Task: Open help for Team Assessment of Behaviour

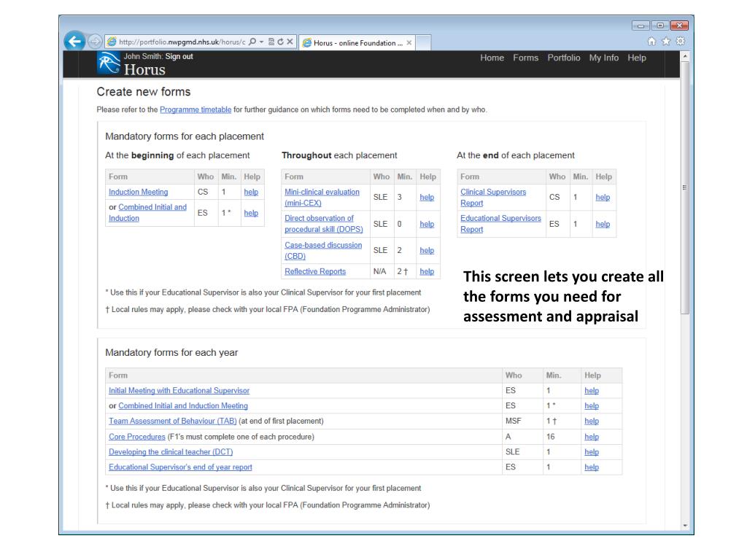Action: click(x=592, y=421)
